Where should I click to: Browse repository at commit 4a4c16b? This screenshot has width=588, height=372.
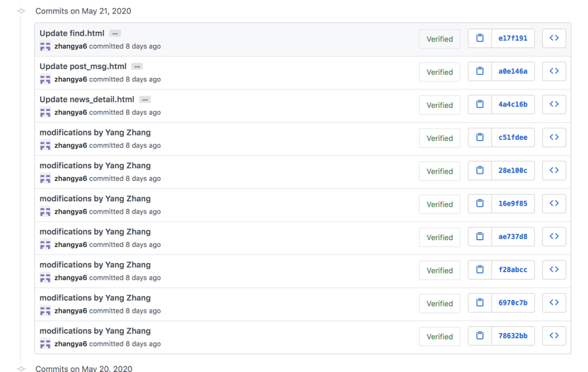pos(553,104)
